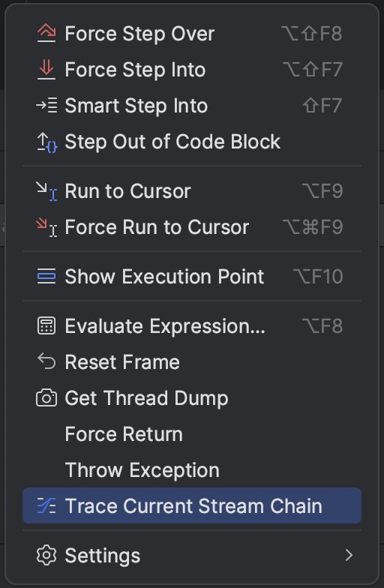
Task: Expand the Settings submenu arrow
Action: coord(349,555)
